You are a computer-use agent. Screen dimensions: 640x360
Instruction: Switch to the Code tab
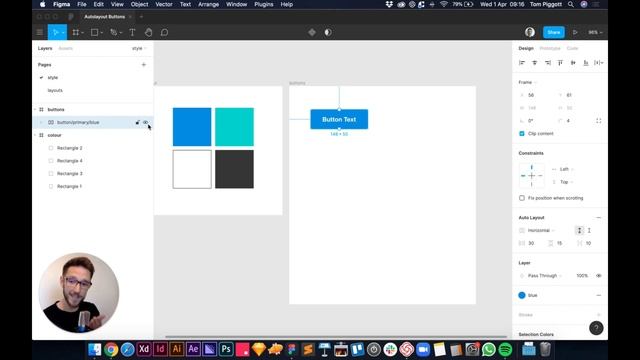pos(572,48)
